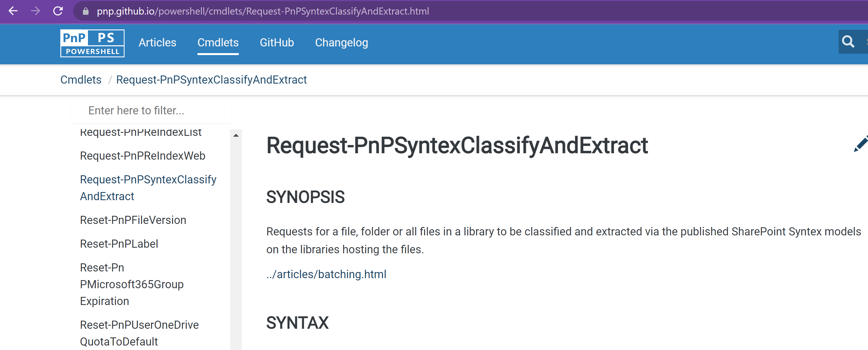Click the articles/batching.html link

click(x=326, y=274)
